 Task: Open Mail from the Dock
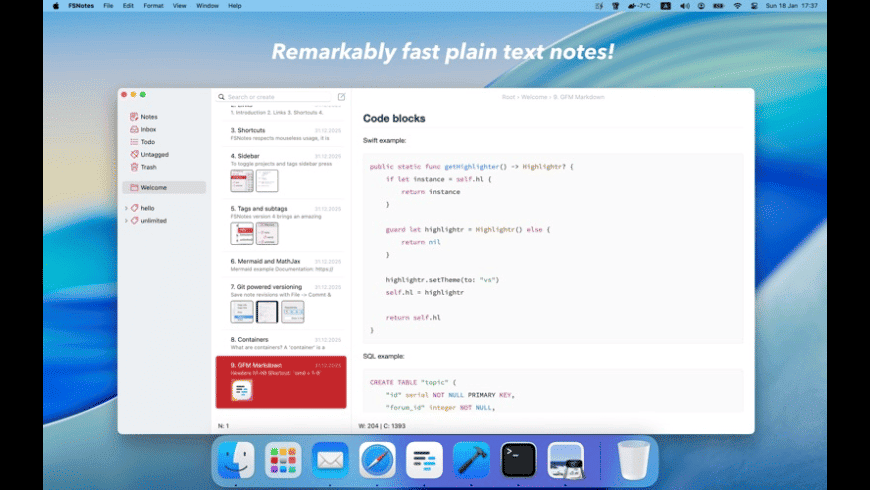point(330,460)
